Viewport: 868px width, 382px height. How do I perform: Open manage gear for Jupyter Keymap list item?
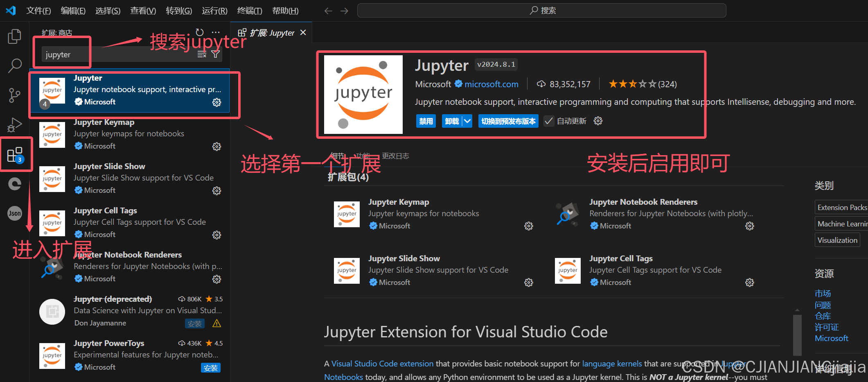tap(217, 147)
